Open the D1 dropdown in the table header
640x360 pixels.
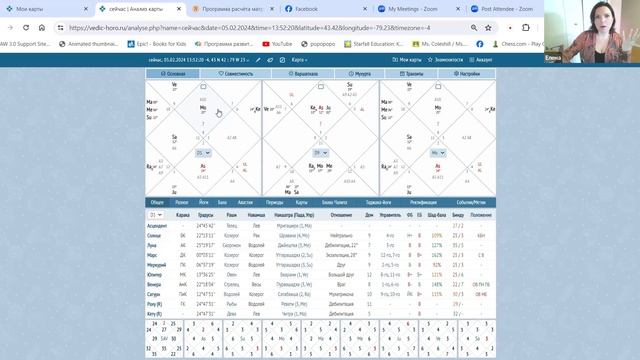tap(156, 215)
